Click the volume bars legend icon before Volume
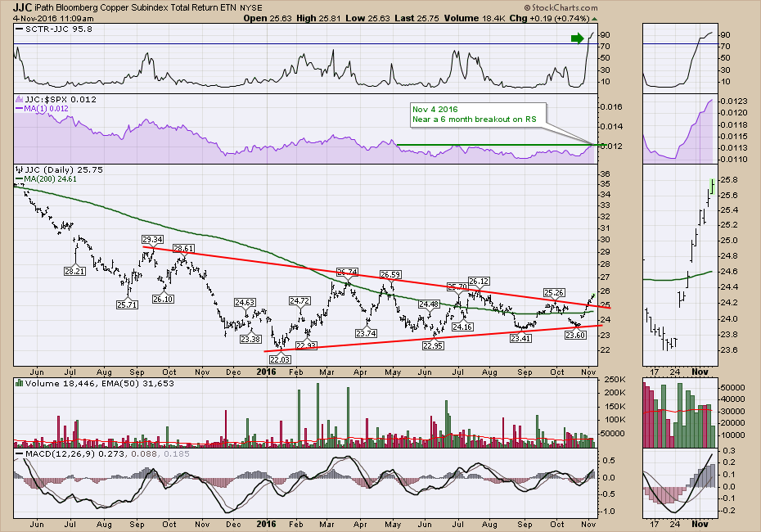This screenshot has height=532, width=761. point(20,384)
